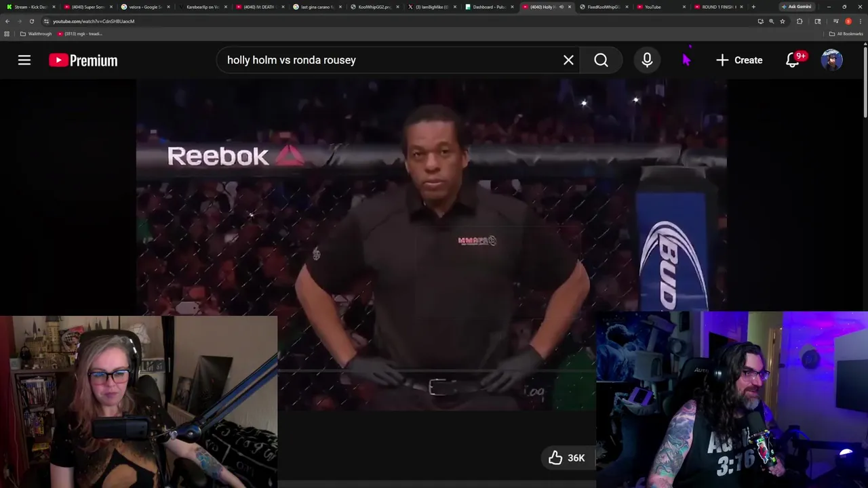Install or cast page icon in toolbar
868x488 pixels.
coord(760,21)
